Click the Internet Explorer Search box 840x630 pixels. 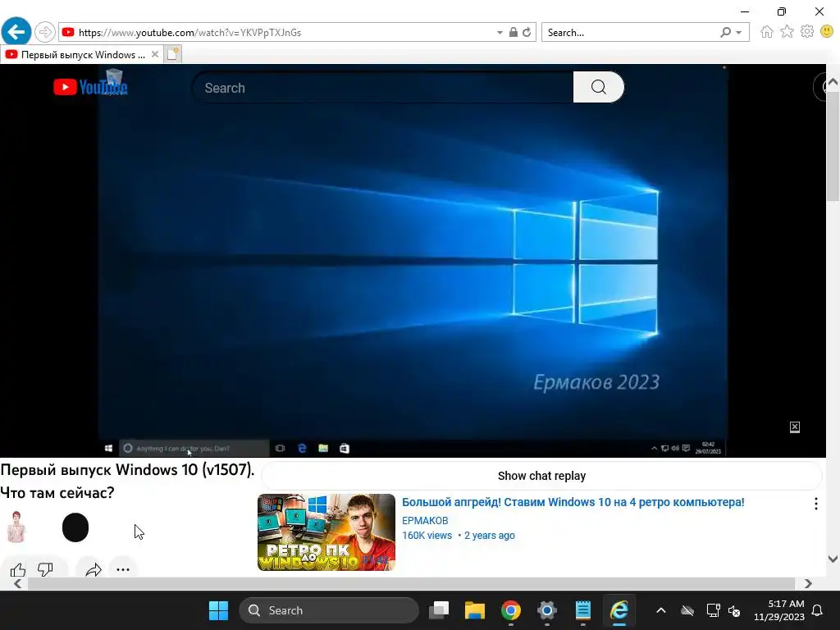pyautogui.click(x=629, y=33)
